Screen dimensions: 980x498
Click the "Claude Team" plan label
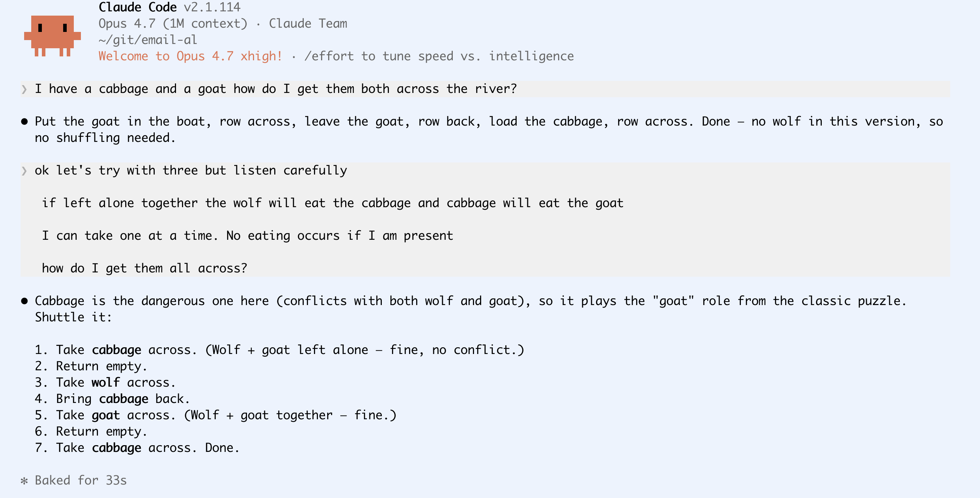[x=308, y=23]
